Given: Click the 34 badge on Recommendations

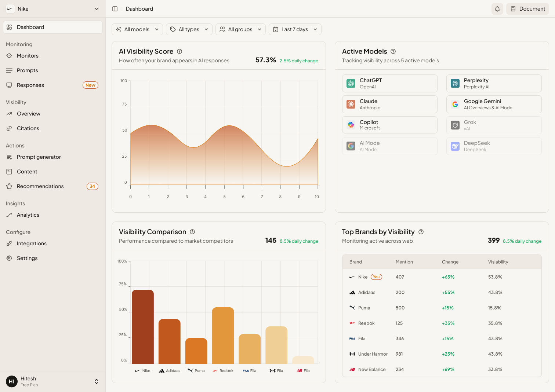Looking at the screenshot, I should (x=92, y=186).
